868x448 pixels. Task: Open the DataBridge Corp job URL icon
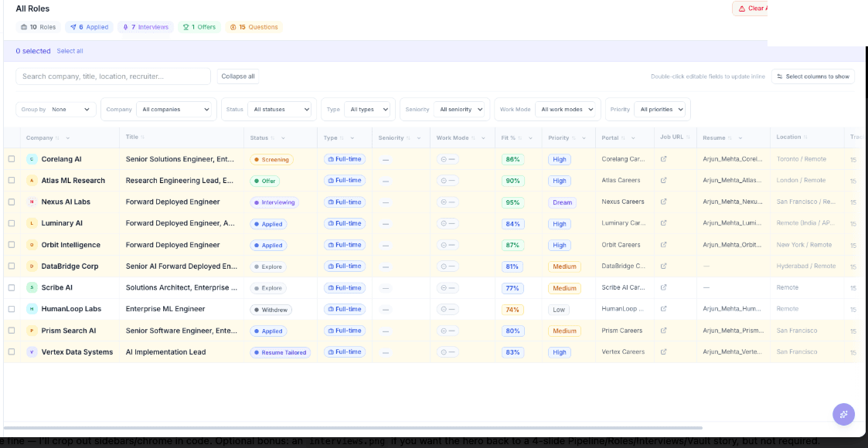point(664,266)
